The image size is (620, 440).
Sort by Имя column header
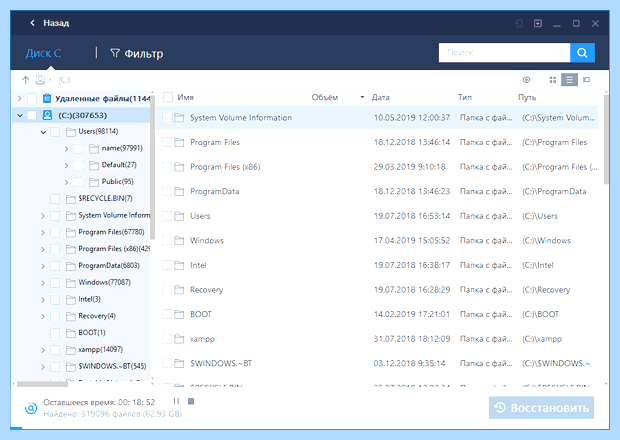tap(185, 97)
